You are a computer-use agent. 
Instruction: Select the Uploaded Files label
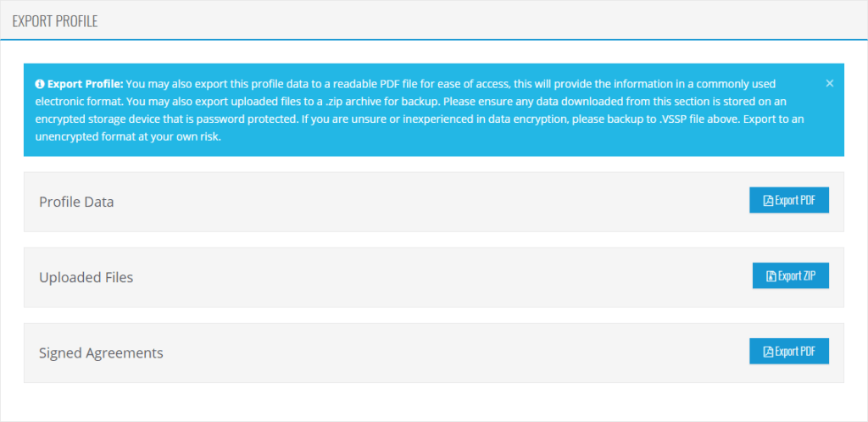86,278
